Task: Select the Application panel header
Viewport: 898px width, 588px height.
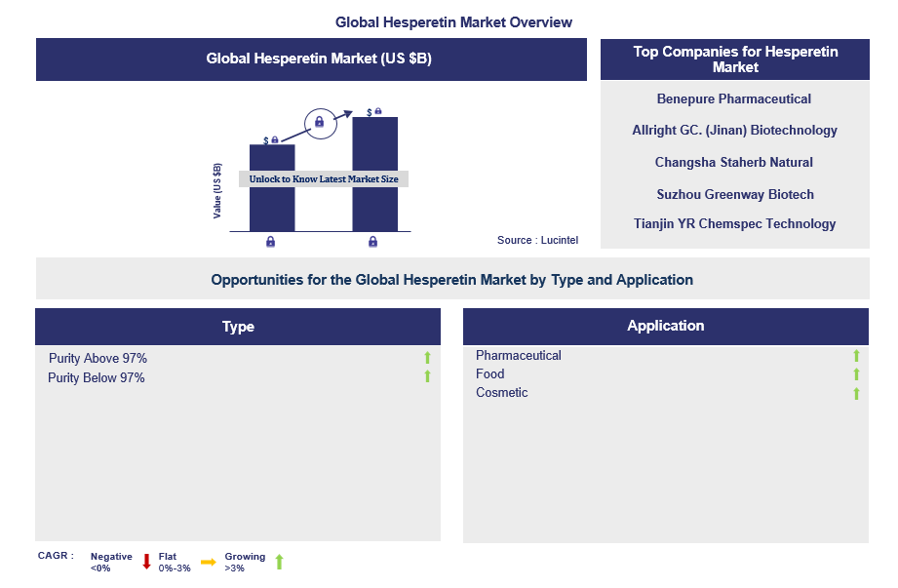Action: click(665, 326)
